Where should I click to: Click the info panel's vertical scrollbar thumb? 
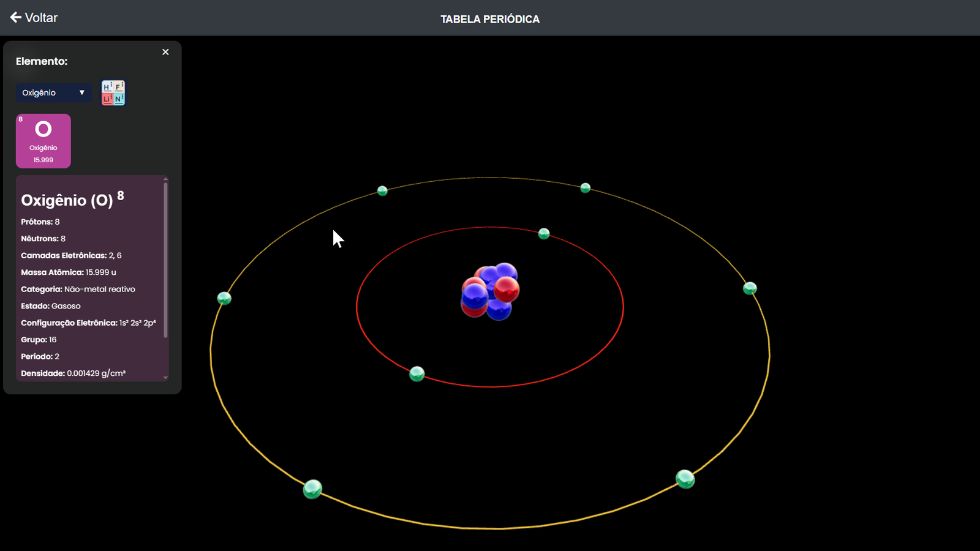pyautogui.click(x=165, y=257)
